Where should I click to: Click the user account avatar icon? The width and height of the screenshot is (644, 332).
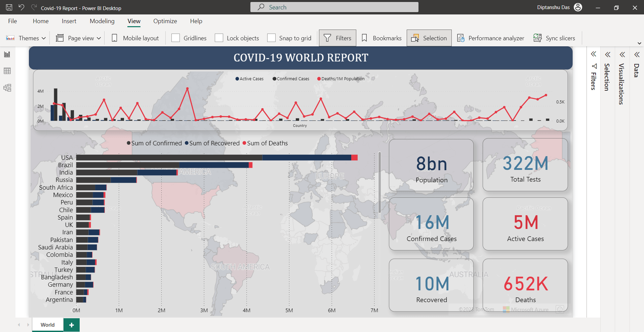(x=578, y=7)
